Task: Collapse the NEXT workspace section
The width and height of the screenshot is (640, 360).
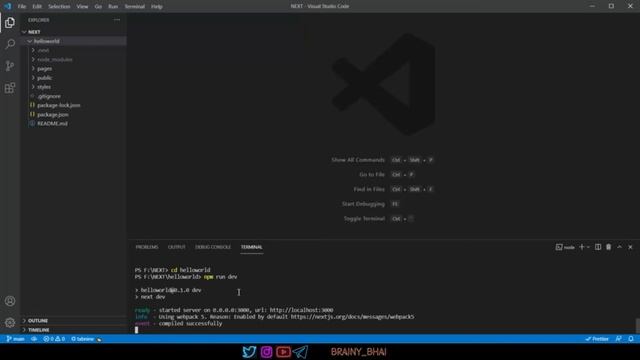Action: tap(73, 32)
